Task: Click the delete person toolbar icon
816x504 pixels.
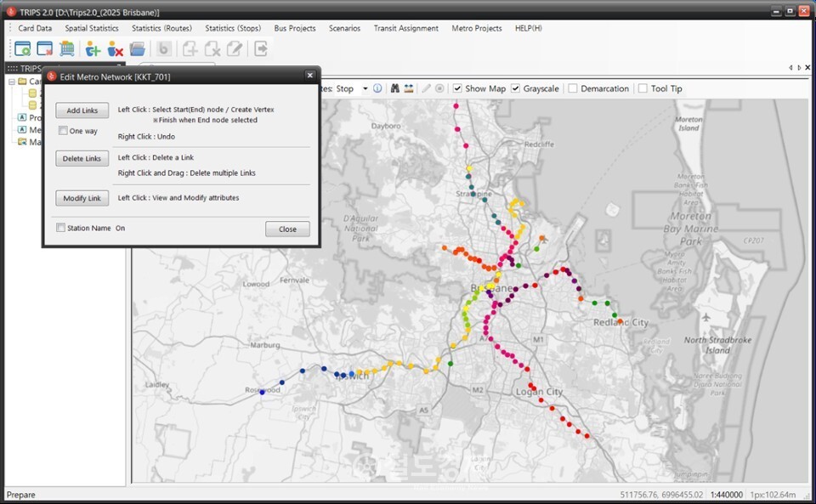Action: (115, 49)
